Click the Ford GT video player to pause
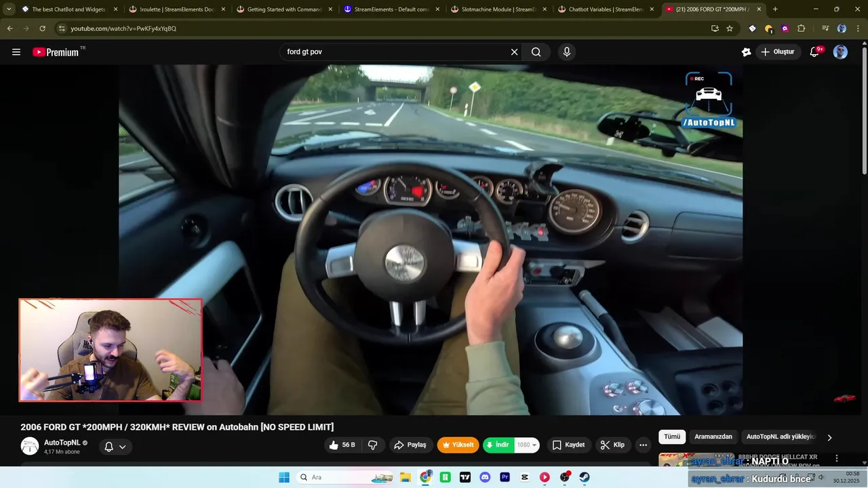The width and height of the screenshot is (868, 488). click(431, 240)
